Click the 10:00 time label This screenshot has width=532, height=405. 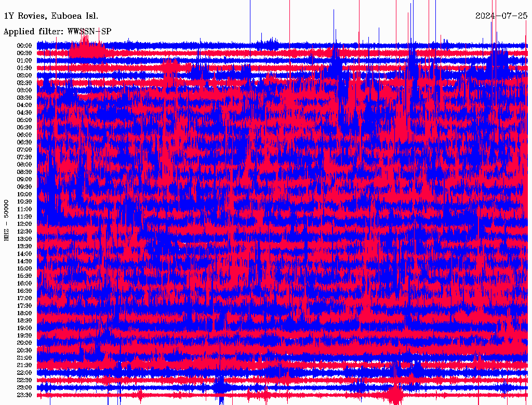coord(24,194)
